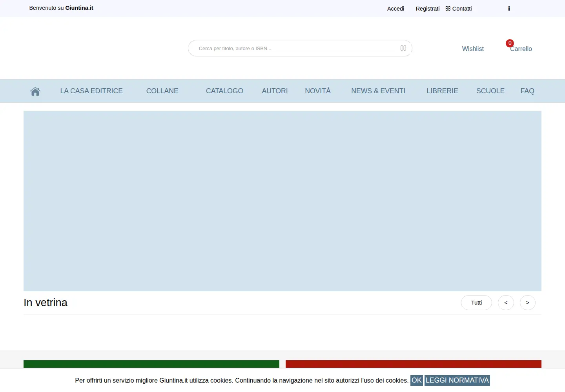Open the CATALOGO menu
Viewport: 565px width, 392px height.
click(x=224, y=91)
